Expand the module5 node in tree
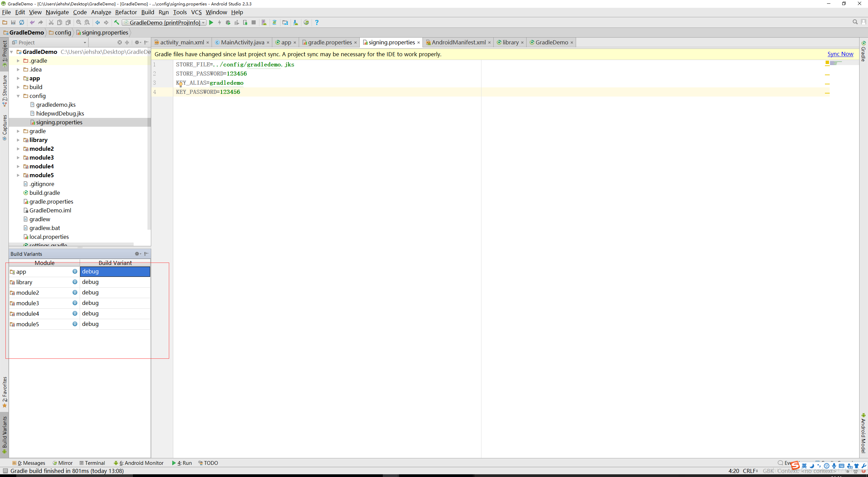Image resolution: width=868 pixels, height=477 pixels. coord(18,175)
